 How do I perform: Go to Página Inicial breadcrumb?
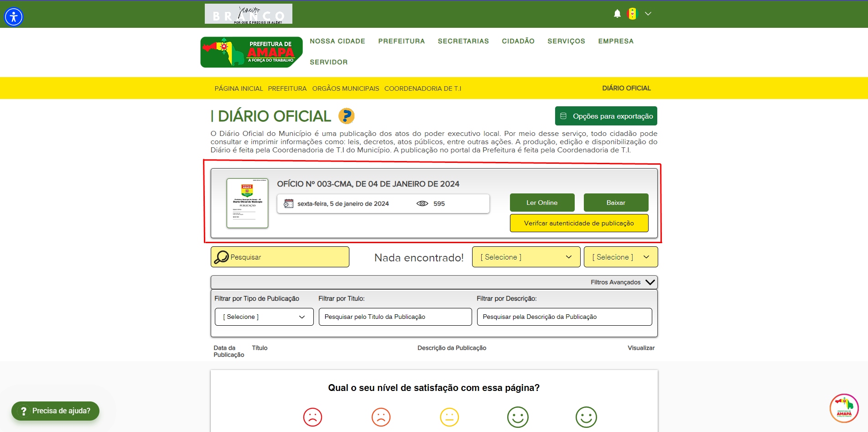239,88
